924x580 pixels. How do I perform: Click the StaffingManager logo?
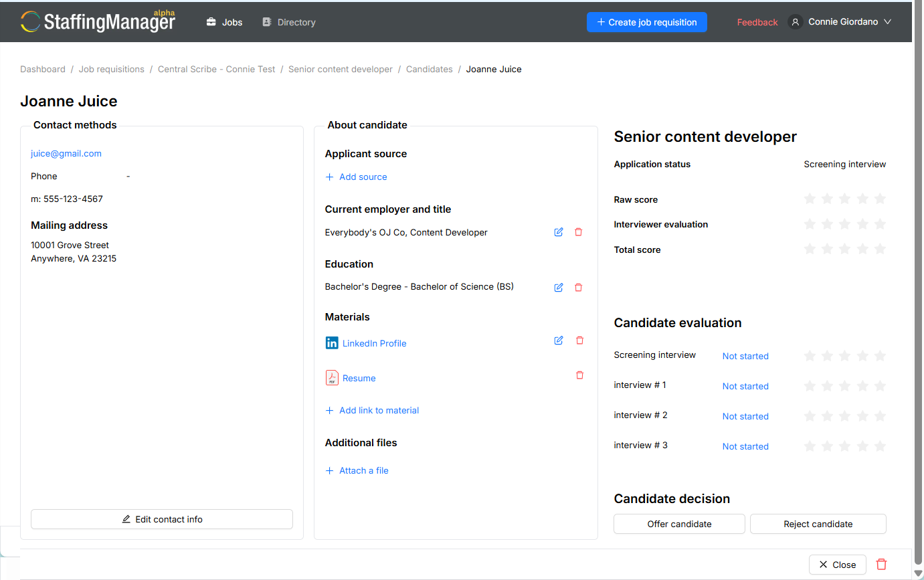click(98, 21)
